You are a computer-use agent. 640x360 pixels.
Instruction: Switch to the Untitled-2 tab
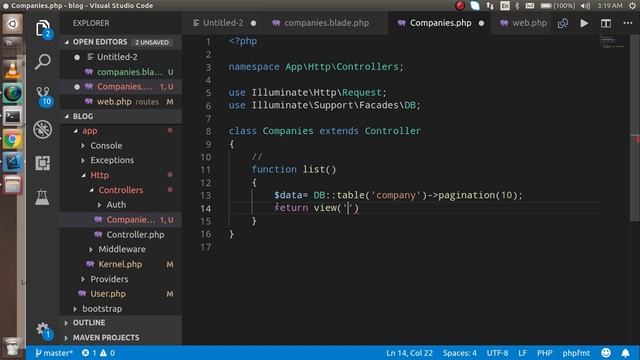click(223, 23)
